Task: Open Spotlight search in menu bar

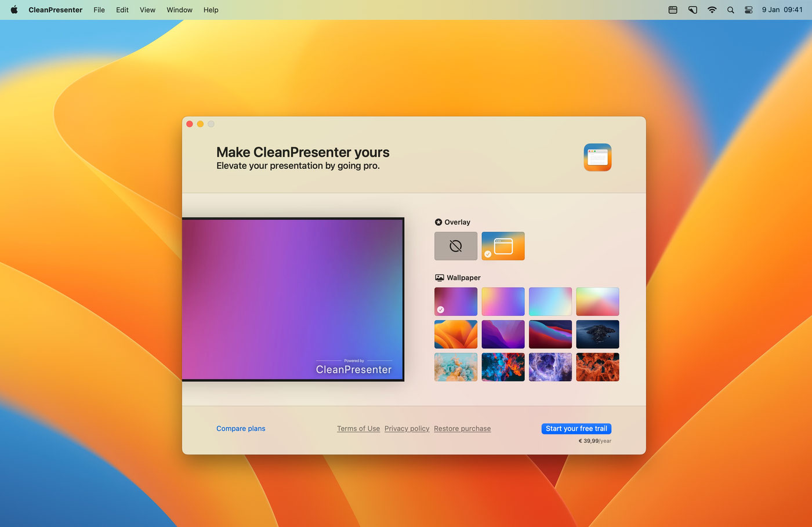Action: tap(731, 10)
